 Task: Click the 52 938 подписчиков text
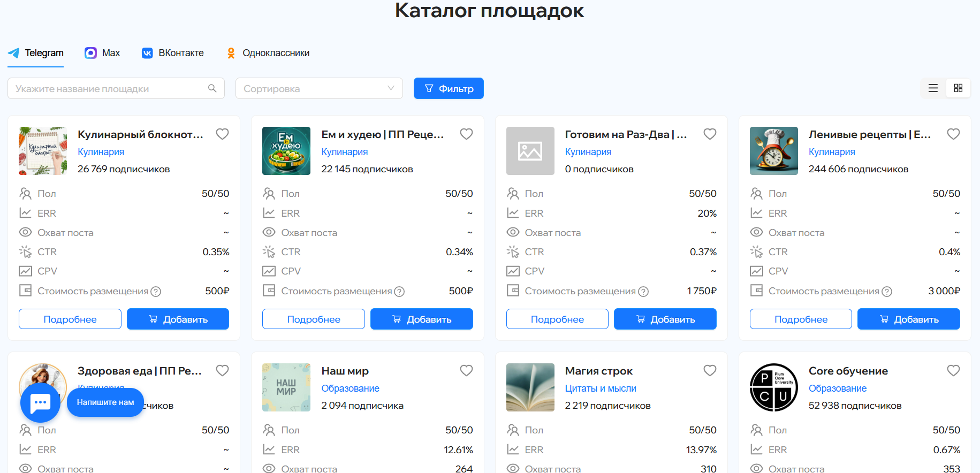pos(855,406)
